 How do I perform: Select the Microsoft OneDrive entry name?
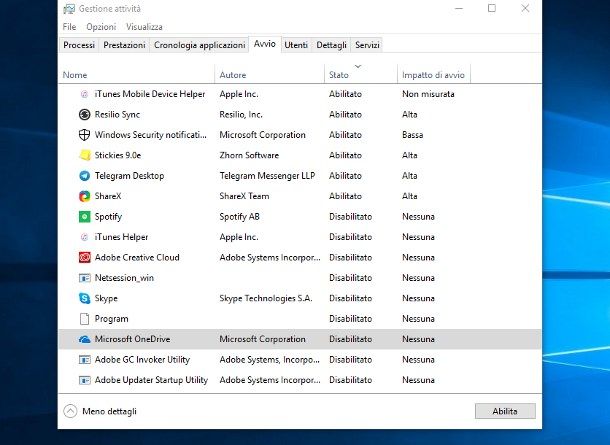(x=132, y=339)
